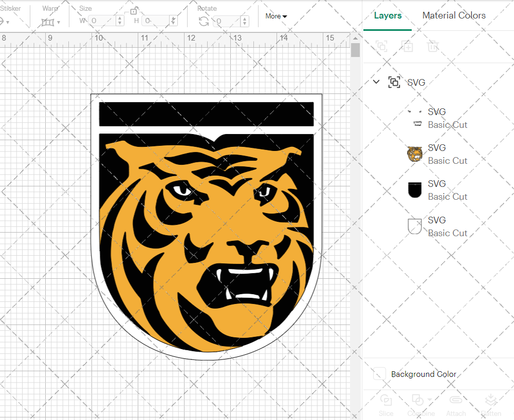The height and width of the screenshot is (420, 514).
Task: Click the Group icon in Layers panel toolbar
Action: 381,46
